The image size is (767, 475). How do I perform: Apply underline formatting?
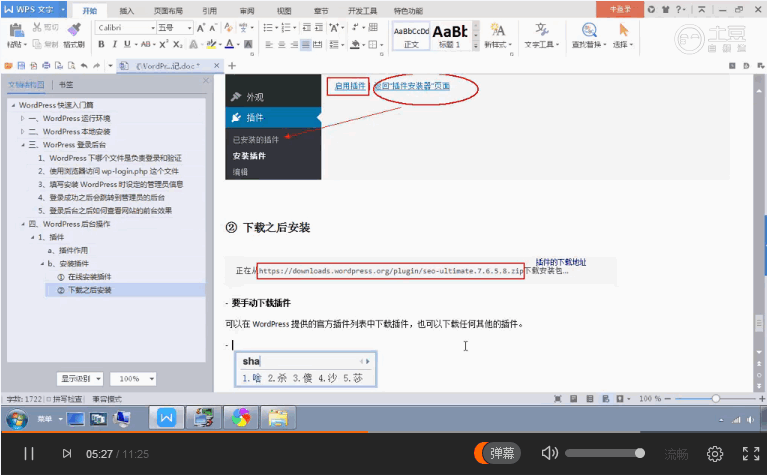[x=127, y=44]
